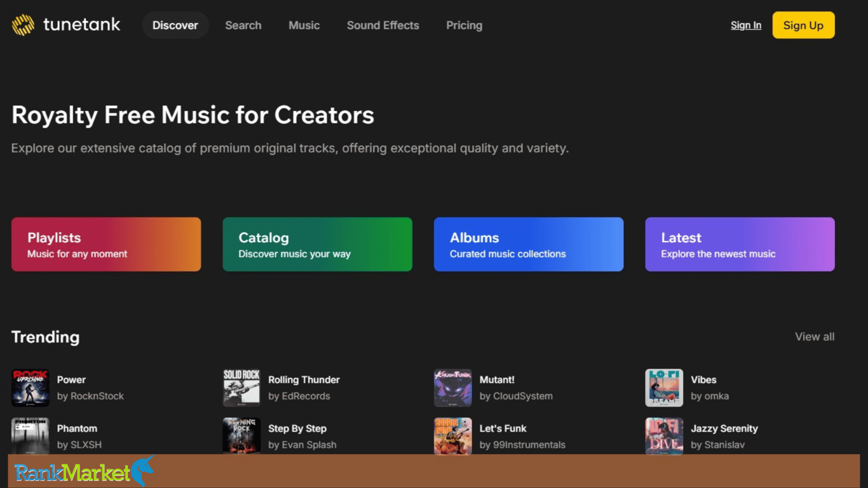Screen dimensions: 868x488
Task: Open the blue Albums card
Action: pos(529,245)
